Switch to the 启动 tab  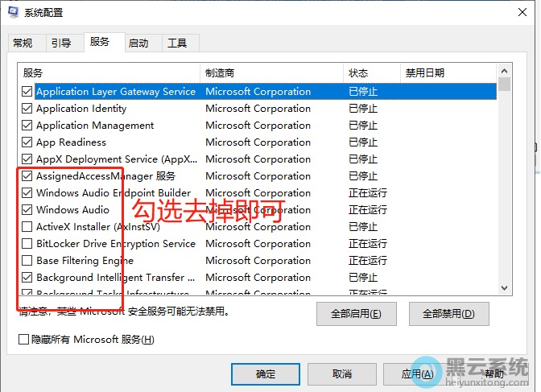[138, 43]
